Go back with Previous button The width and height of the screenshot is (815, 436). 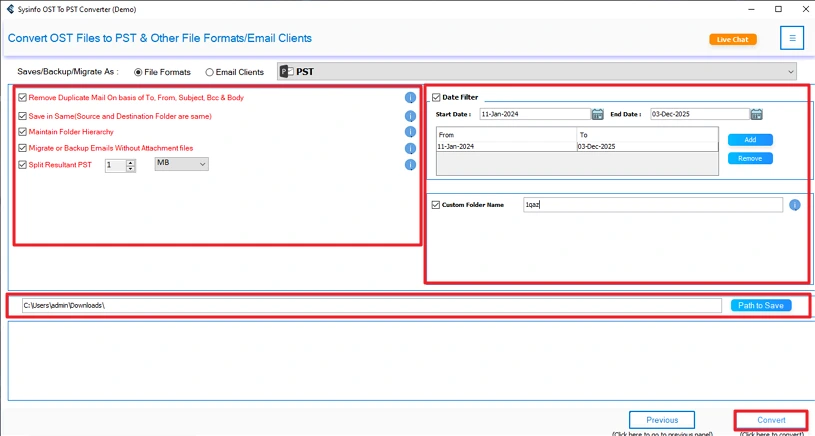(x=662, y=420)
